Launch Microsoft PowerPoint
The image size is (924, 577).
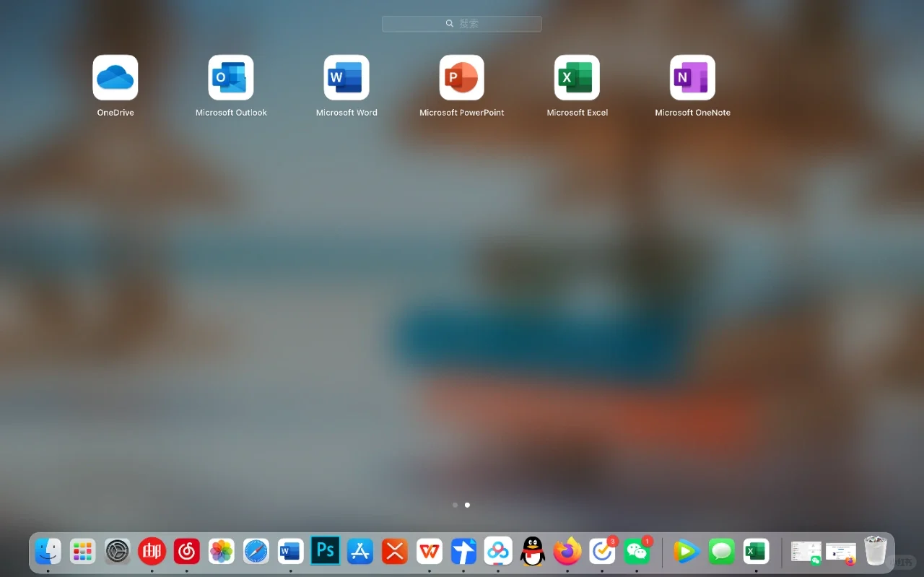pyautogui.click(x=462, y=77)
